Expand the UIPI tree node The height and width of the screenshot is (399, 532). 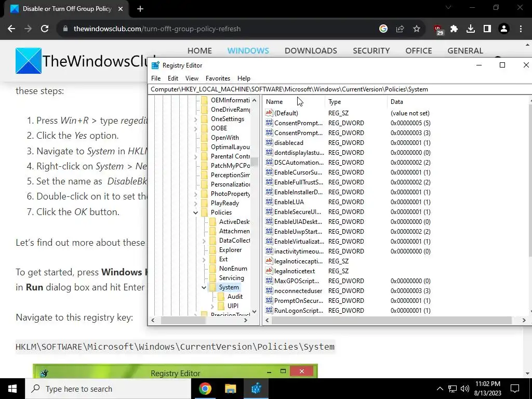(x=212, y=306)
